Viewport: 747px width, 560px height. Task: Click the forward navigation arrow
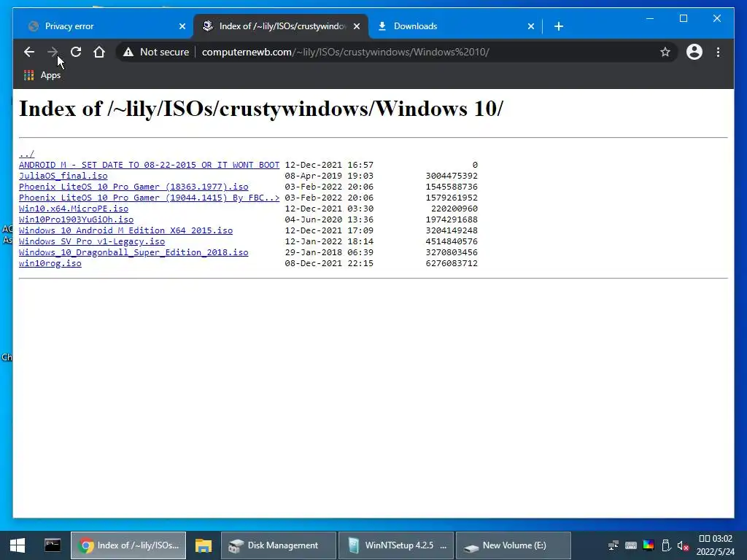[53, 52]
